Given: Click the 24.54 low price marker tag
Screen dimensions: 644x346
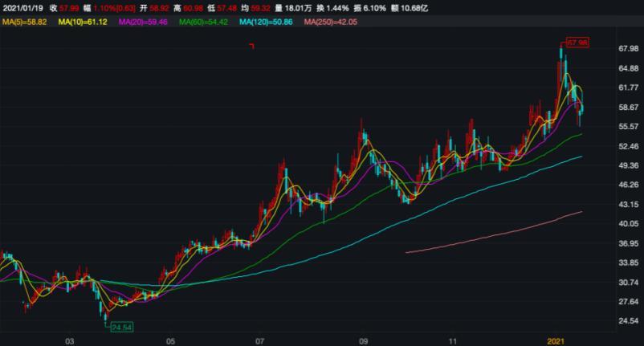Looking at the screenshot, I should tap(122, 328).
